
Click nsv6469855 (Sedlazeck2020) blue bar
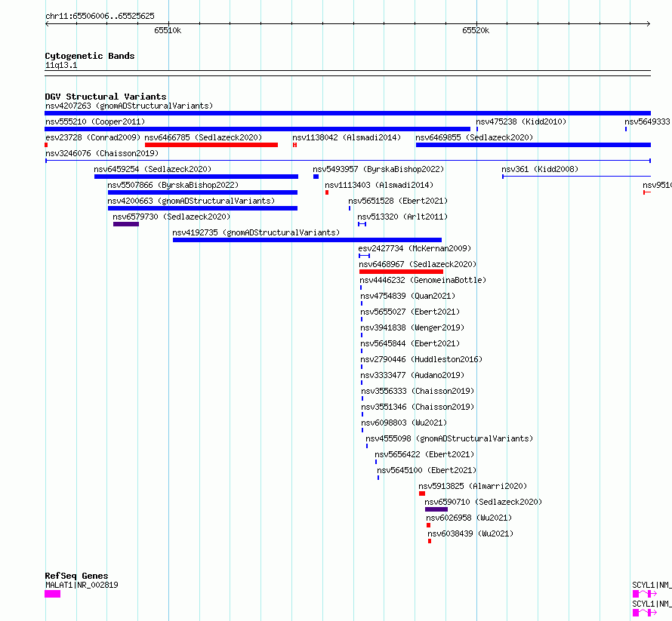coord(533,145)
